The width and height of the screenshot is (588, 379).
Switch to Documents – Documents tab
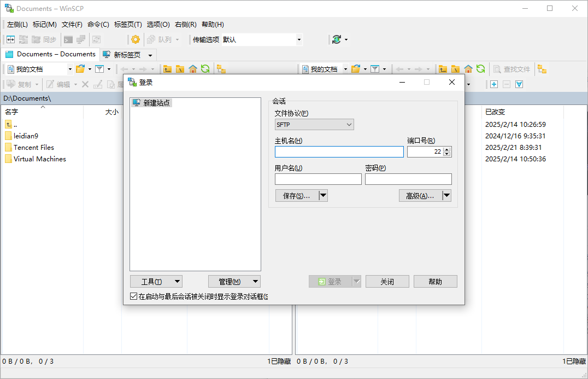coord(51,54)
